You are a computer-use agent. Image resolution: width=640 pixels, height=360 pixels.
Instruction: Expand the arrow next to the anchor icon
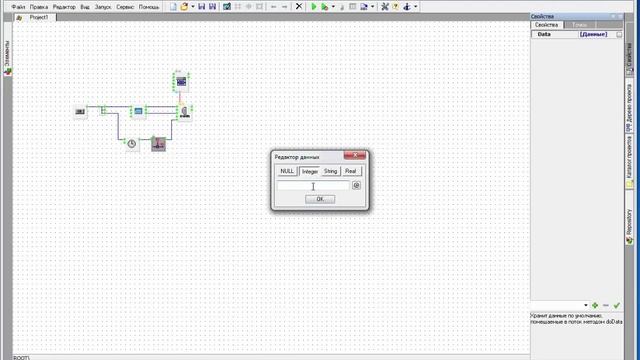tap(416, 7)
